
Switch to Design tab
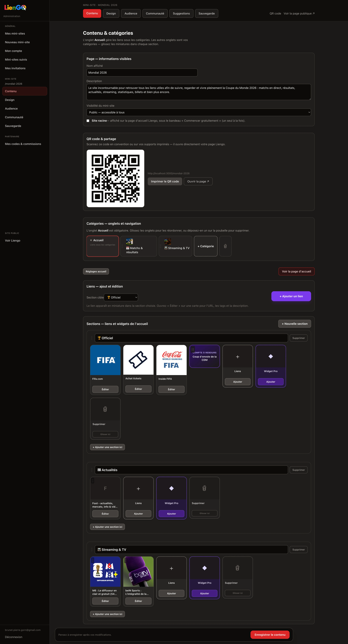click(x=111, y=14)
